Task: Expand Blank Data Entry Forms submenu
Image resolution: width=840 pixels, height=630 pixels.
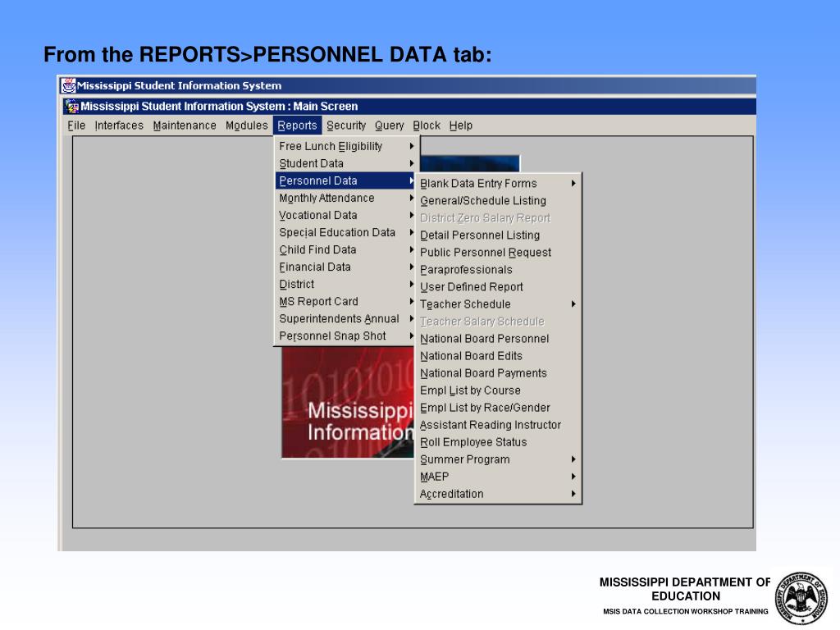Action: point(498,183)
